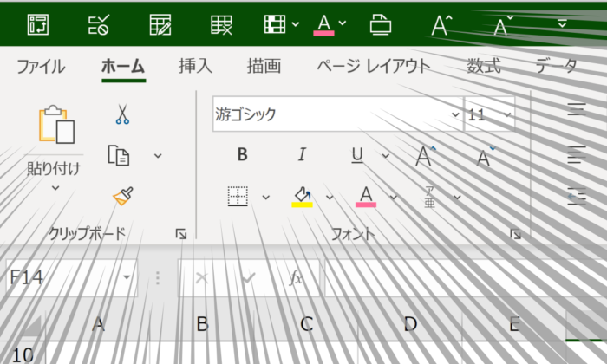The width and height of the screenshot is (607, 364).
Task: Open the クリップボード dialog launcher
Action: [180, 234]
